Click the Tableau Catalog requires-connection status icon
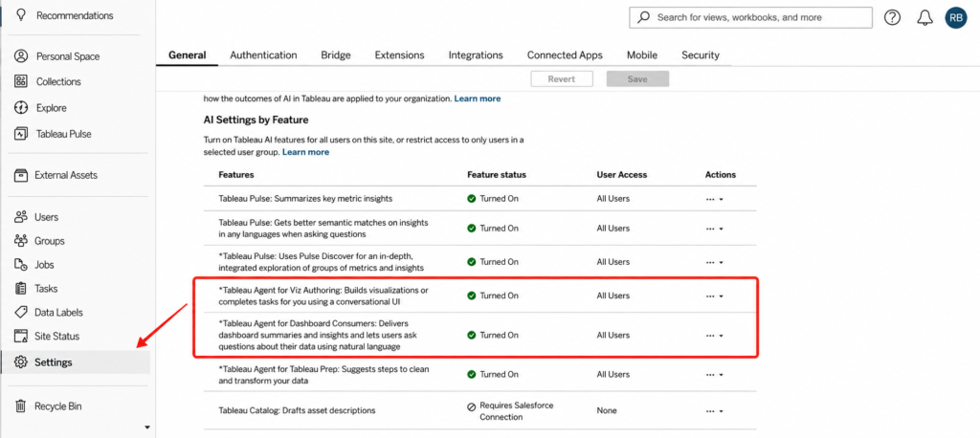The height and width of the screenshot is (438, 980). [x=471, y=405]
